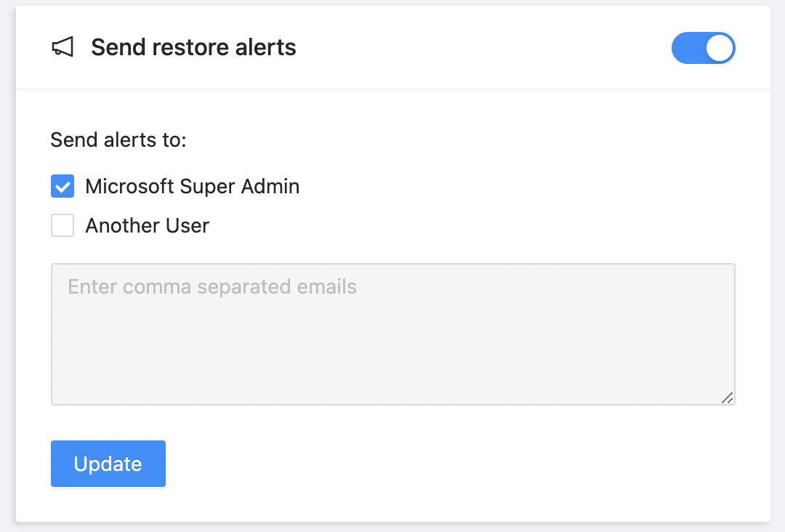Focus the comma separated emails text area
The image size is (785, 532).
393,334
